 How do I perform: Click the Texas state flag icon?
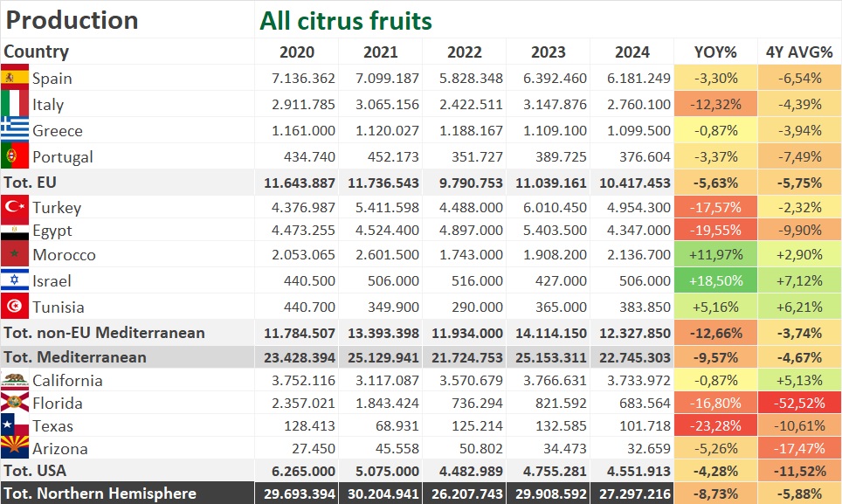15,425
